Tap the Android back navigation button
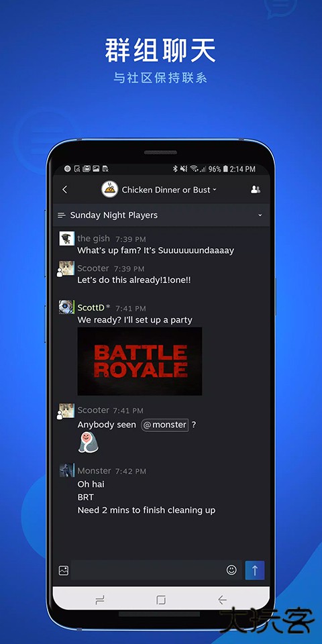The width and height of the screenshot is (322, 644). (x=222, y=600)
